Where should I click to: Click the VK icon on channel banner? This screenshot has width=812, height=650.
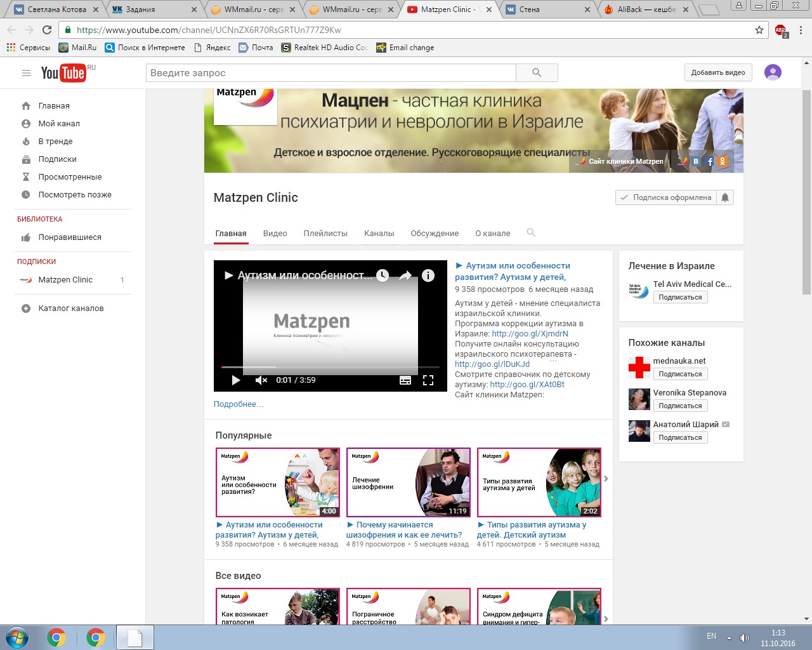696,161
